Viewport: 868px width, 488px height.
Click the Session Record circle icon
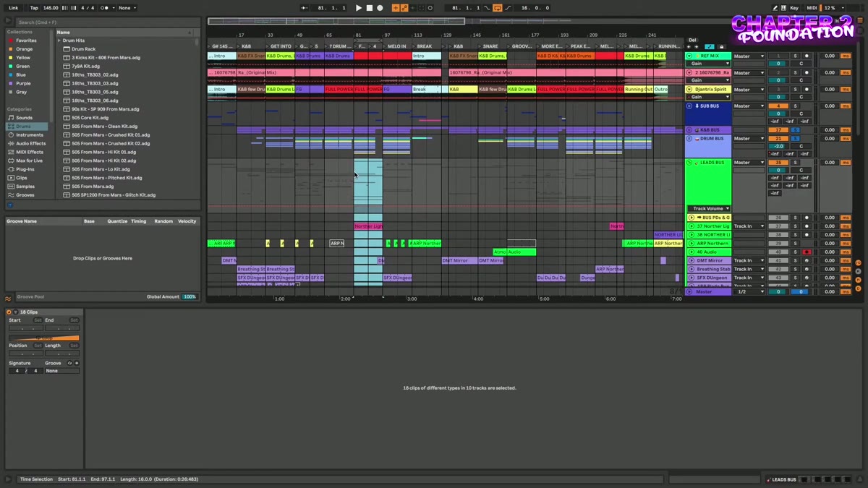click(x=430, y=8)
